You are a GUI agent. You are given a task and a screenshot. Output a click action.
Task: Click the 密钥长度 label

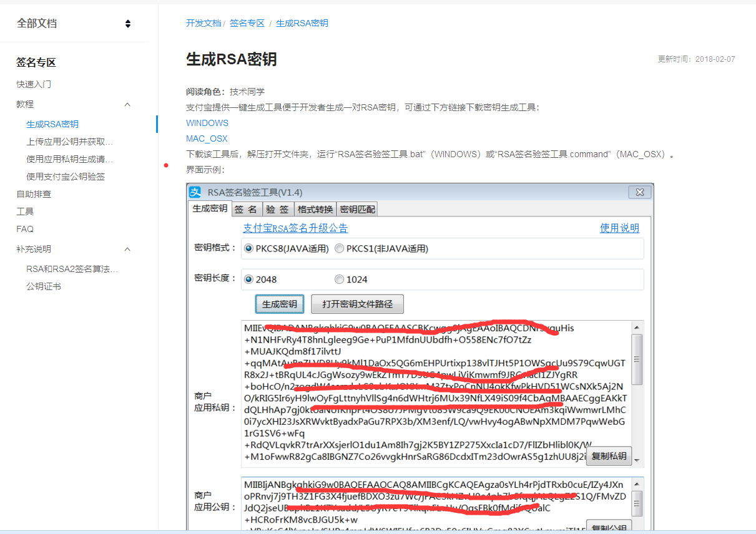(215, 278)
